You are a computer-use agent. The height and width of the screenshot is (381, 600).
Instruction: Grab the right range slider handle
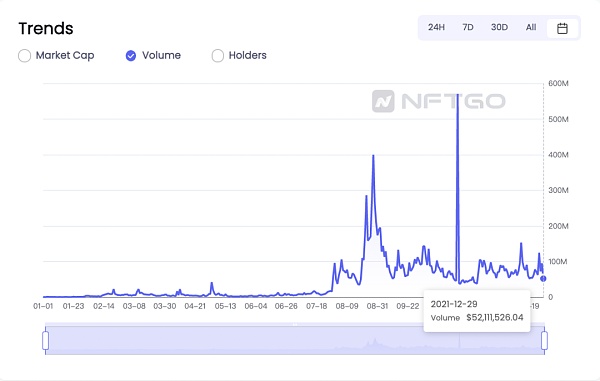click(x=544, y=340)
